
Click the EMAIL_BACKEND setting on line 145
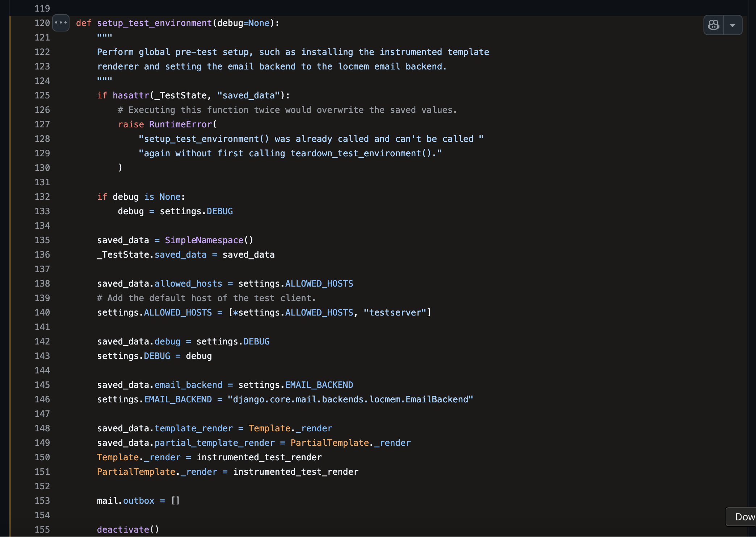pyautogui.click(x=319, y=385)
